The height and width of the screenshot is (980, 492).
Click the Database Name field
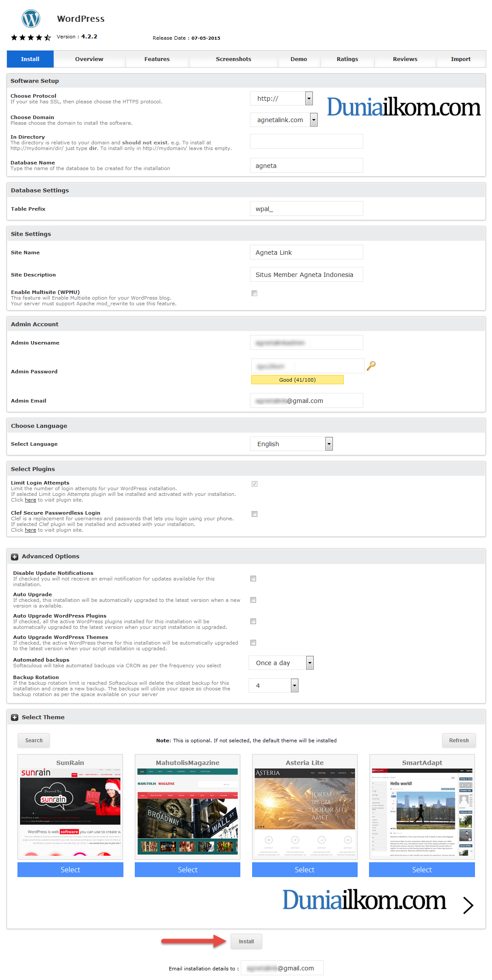point(307,165)
